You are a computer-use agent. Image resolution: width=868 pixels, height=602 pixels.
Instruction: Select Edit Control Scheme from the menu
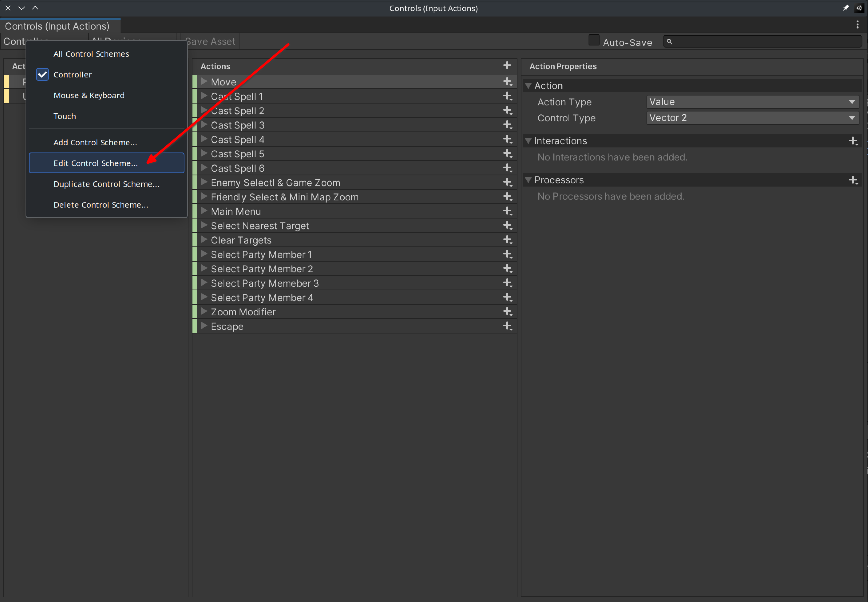point(96,163)
